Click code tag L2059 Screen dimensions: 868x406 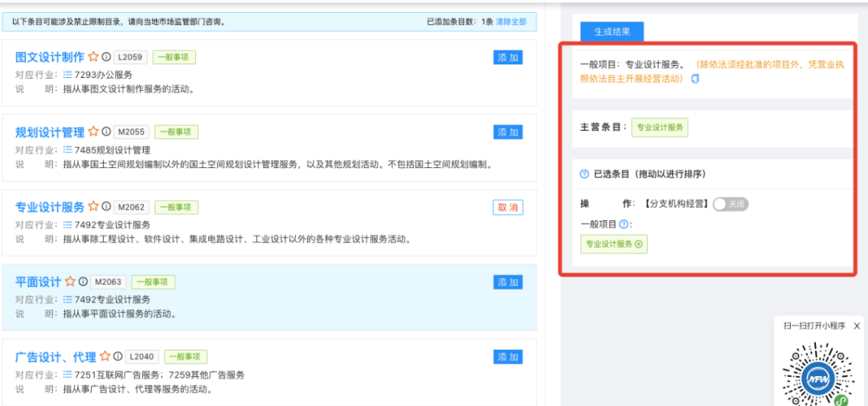pos(131,56)
